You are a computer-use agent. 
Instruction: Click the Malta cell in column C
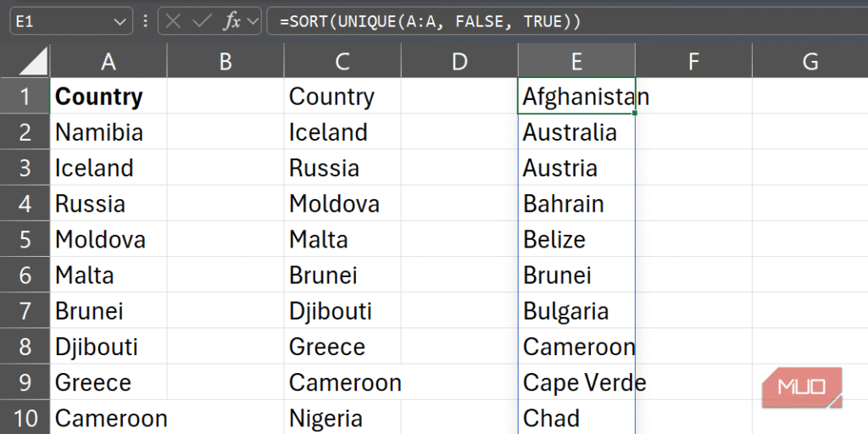click(x=342, y=238)
